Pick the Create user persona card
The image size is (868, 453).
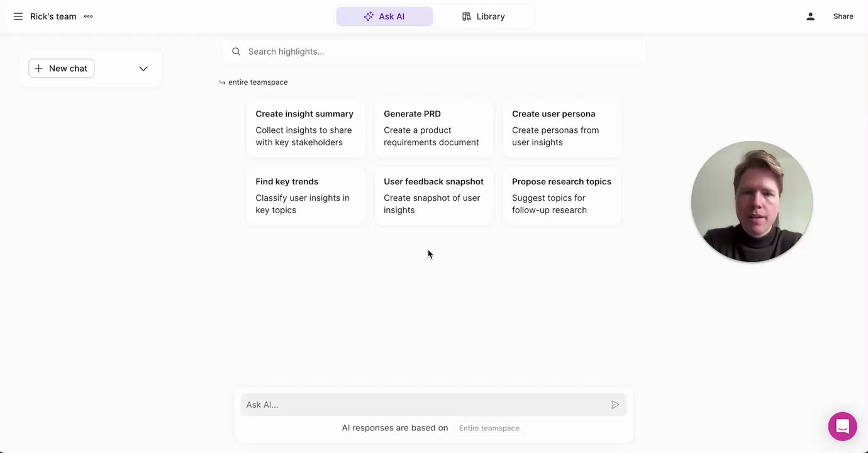pyautogui.click(x=562, y=128)
